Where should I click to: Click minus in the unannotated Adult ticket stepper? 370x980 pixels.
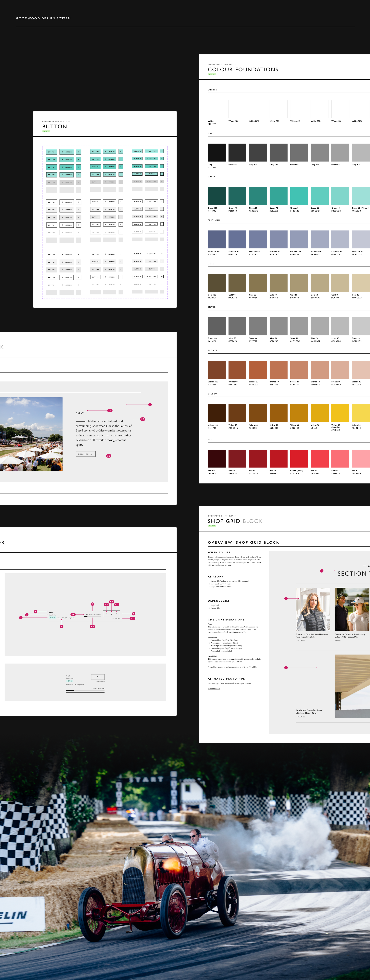coord(94,677)
